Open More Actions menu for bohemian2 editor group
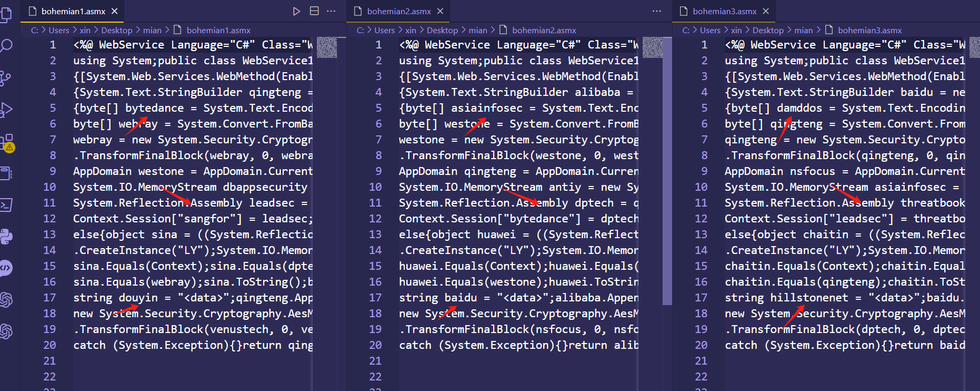 pyautogui.click(x=657, y=11)
